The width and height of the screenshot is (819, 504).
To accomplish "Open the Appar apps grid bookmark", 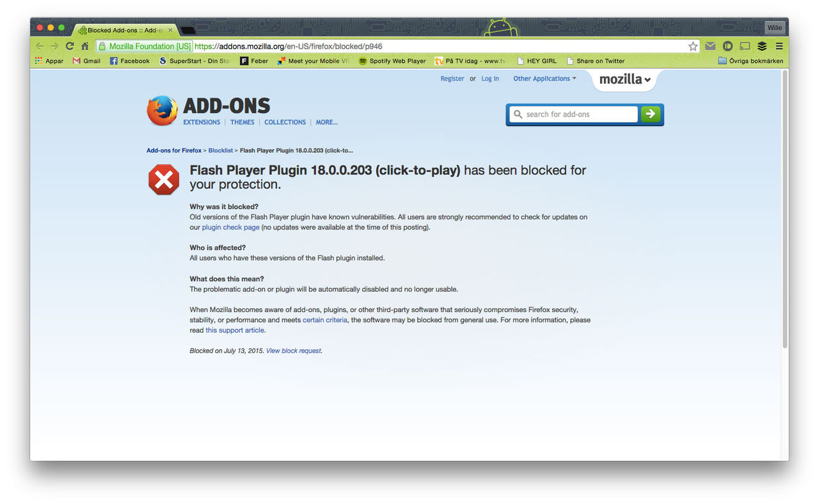I will [49, 61].
